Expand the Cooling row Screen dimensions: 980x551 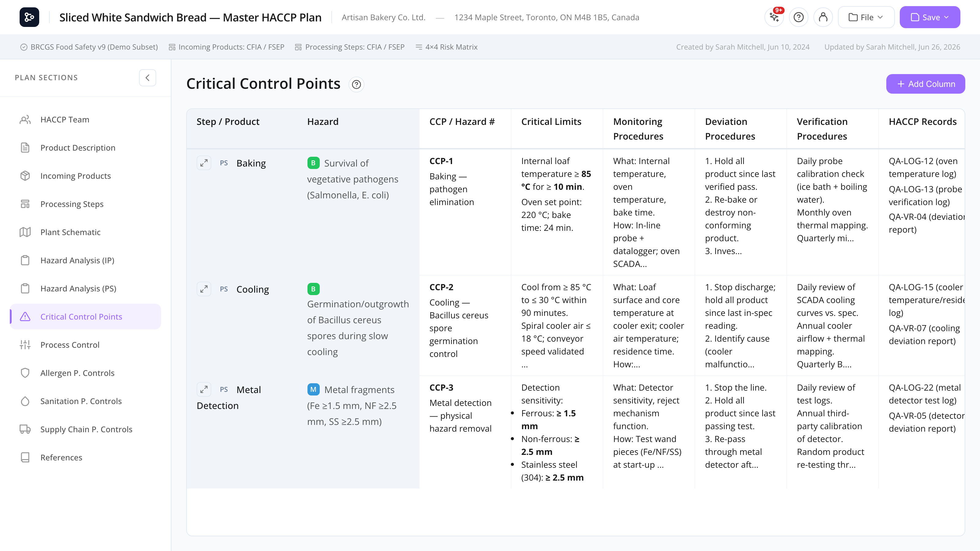coord(204,289)
